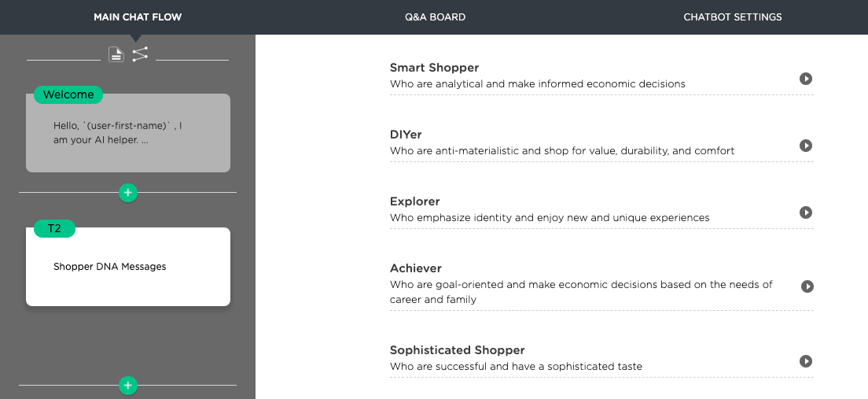Select the Sophisticated Shopper heading
The width and height of the screenshot is (868, 399).
pos(458,350)
